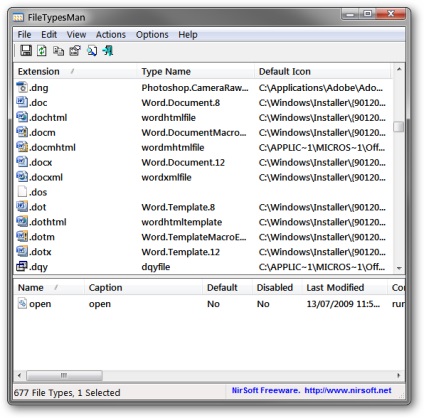Click the right arrow of horizontal scrollbar
424x418 pixels.
[399, 376]
